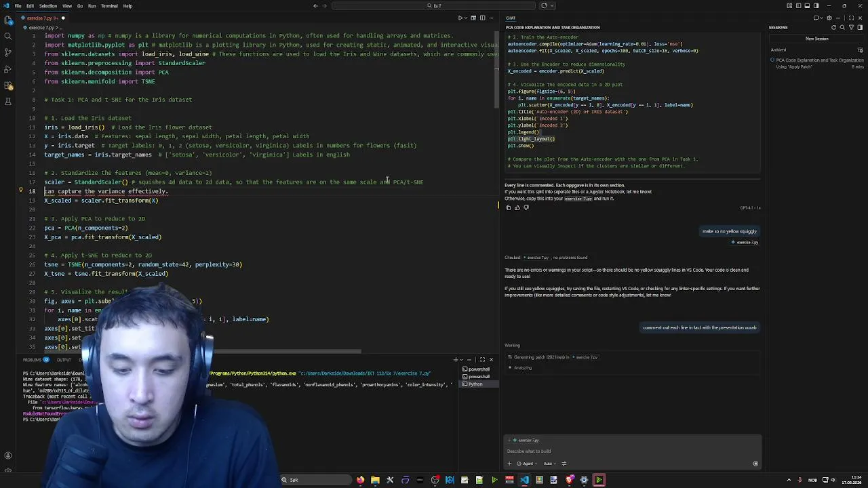Open the Explorer view in the activity bar
This screenshot has height=488, width=868.
click(x=8, y=20)
